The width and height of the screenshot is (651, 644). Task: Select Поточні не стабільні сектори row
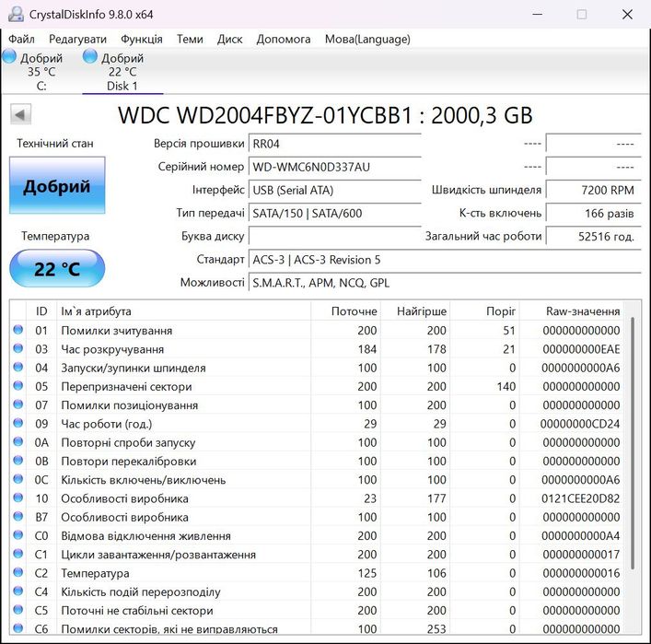(317, 610)
